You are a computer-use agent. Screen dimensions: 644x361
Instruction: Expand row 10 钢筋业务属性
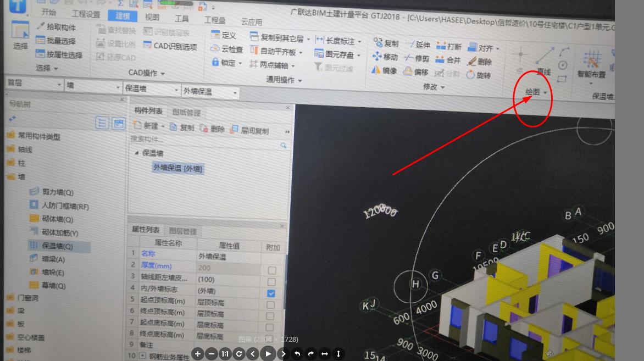(142, 356)
